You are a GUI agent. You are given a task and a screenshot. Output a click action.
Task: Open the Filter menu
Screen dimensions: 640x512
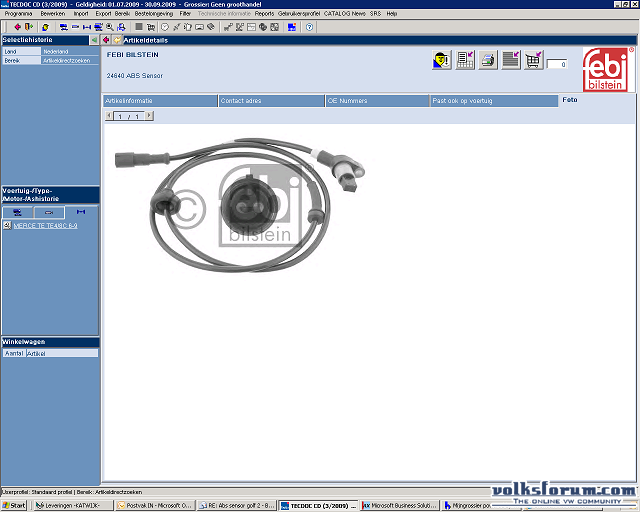tap(185, 13)
